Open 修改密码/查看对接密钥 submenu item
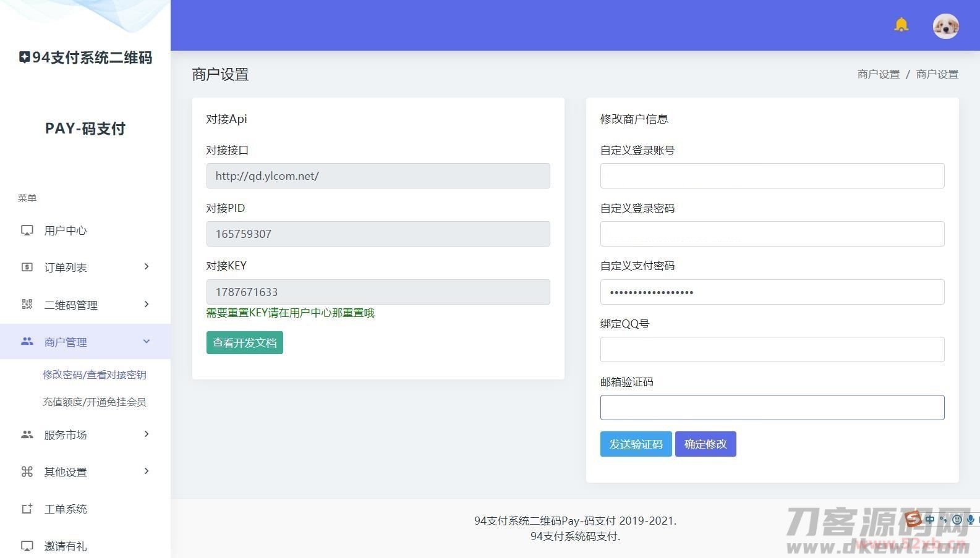 pyautogui.click(x=94, y=374)
